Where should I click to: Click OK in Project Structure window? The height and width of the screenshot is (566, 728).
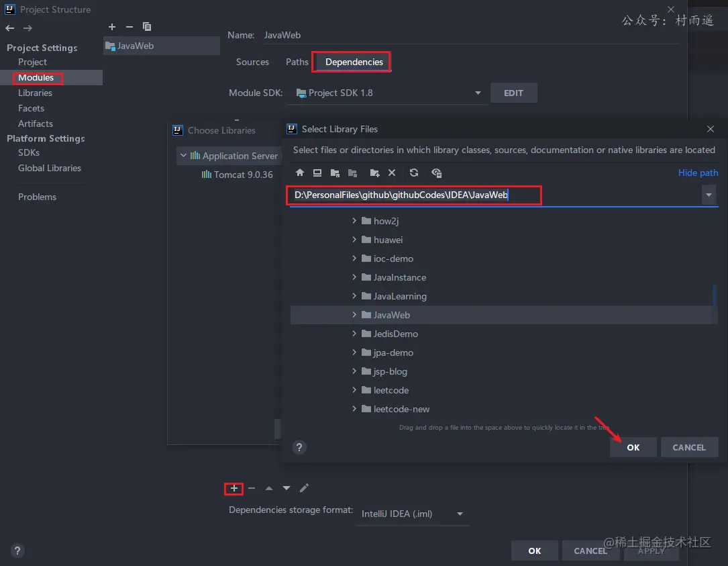click(x=534, y=551)
